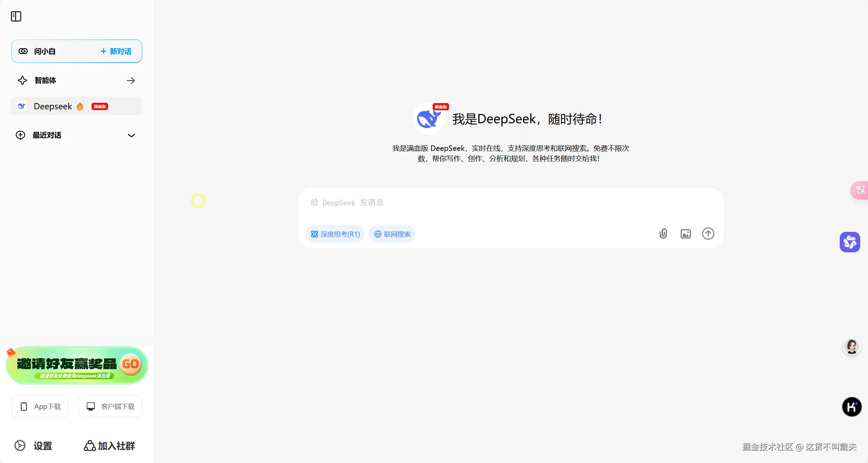Open the user avatar profile
868x463 pixels.
(x=852, y=347)
